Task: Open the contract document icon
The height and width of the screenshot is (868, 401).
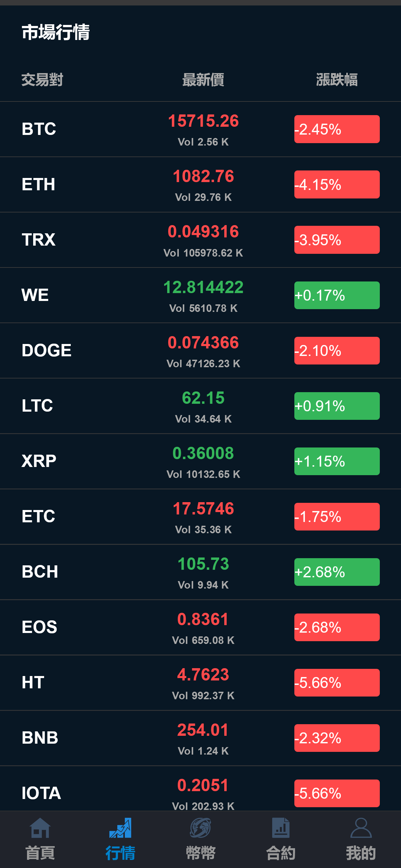Action: pos(281,828)
